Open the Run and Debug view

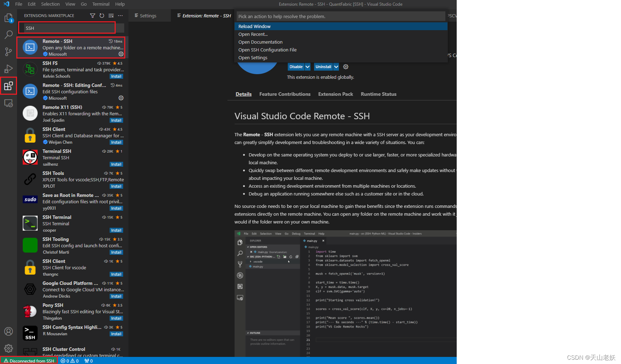[x=9, y=68]
